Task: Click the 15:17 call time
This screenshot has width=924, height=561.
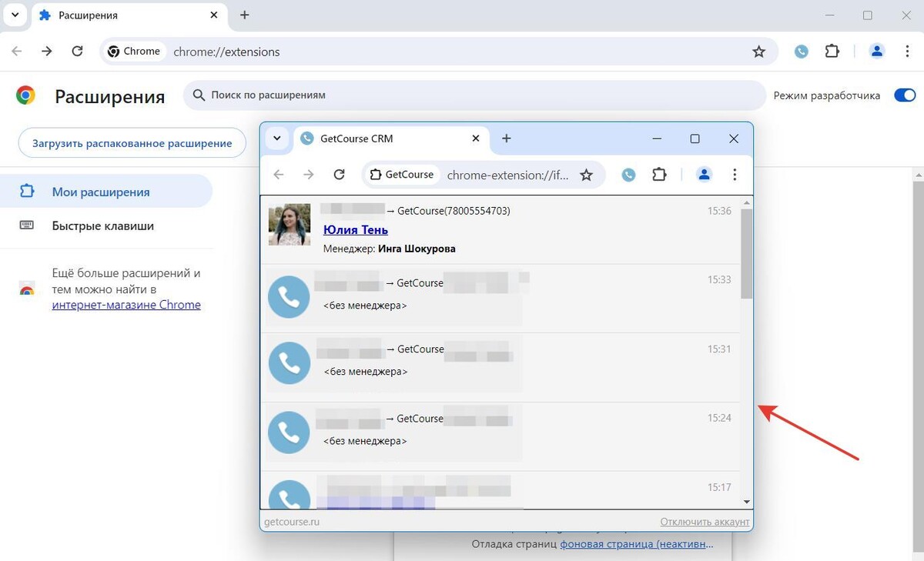Action: click(x=719, y=488)
